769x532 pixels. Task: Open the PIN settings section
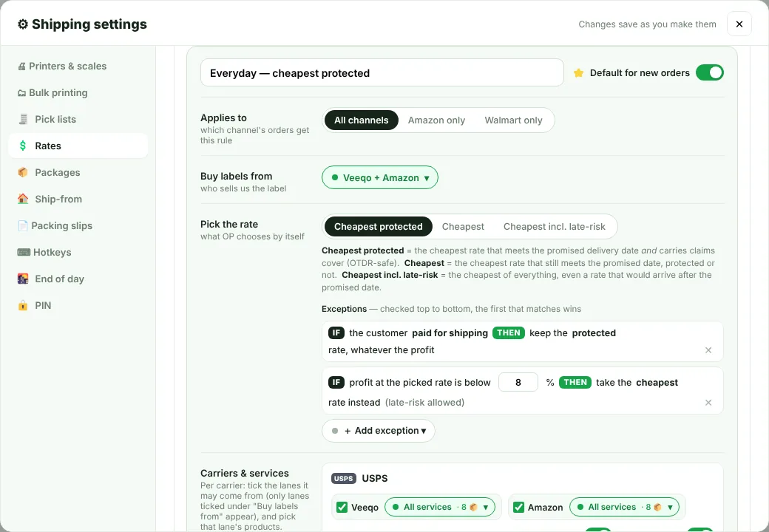click(x=78, y=305)
